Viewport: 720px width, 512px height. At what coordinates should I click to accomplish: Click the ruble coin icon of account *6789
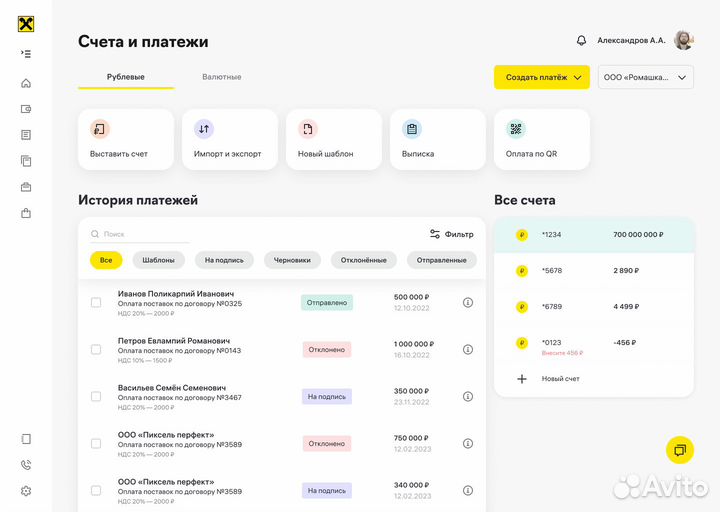522,307
